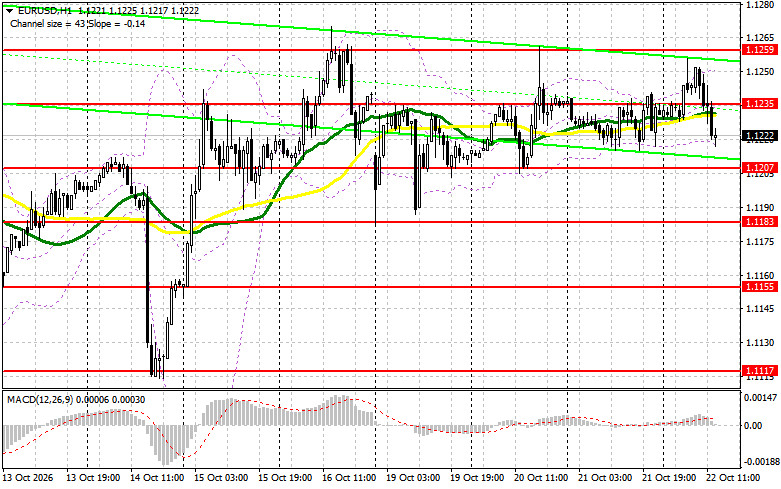Click the 13 Oct 2026 date label
Screen dimensions: 781x489
(x=27, y=478)
